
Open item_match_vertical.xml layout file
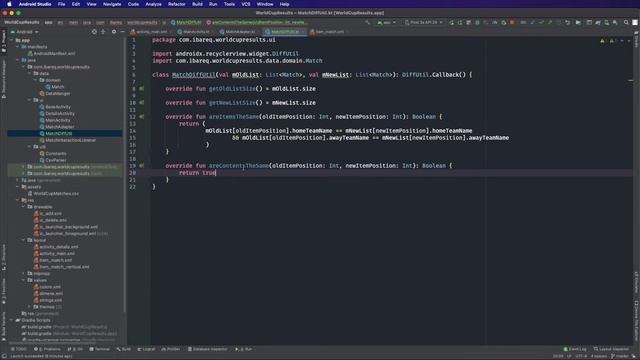[x=61, y=267]
